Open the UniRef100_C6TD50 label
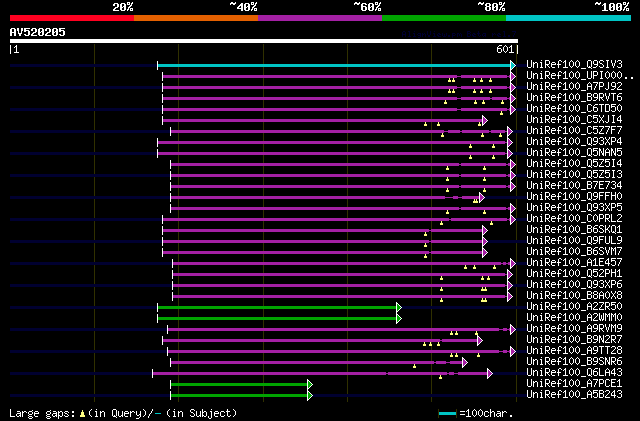 pos(574,109)
